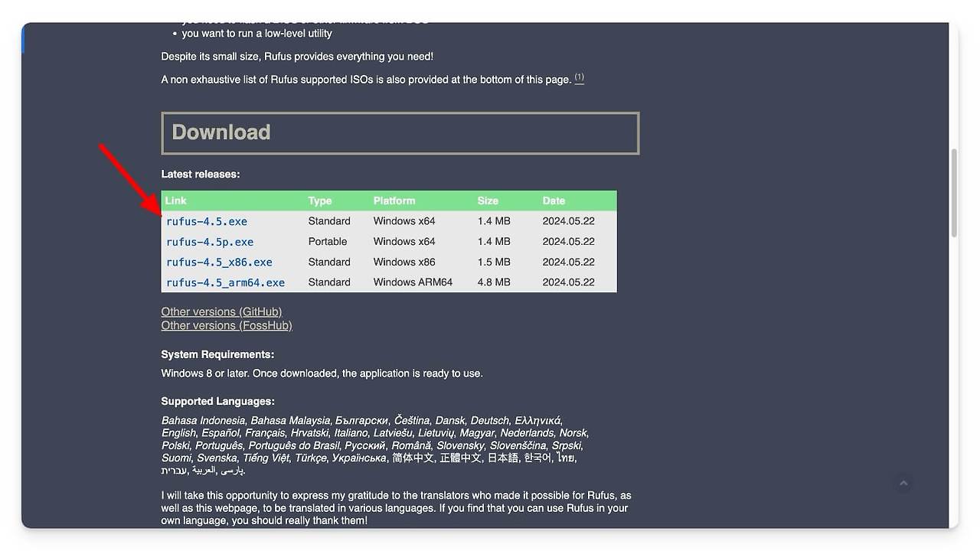Click the Latest releases label
Image resolution: width=980 pixels, height=551 pixels.
pyautogui.click(x=201, y=174)
